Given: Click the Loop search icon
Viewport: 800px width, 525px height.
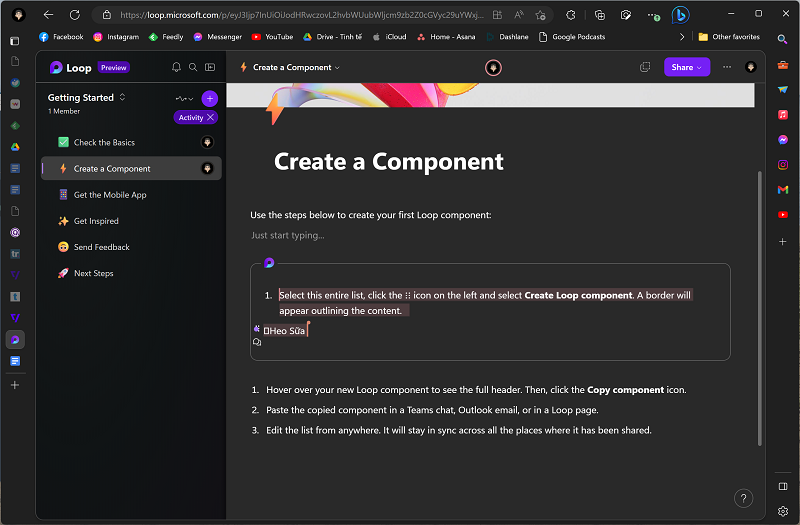Looking at the screenshot, I should coord(193,67).
